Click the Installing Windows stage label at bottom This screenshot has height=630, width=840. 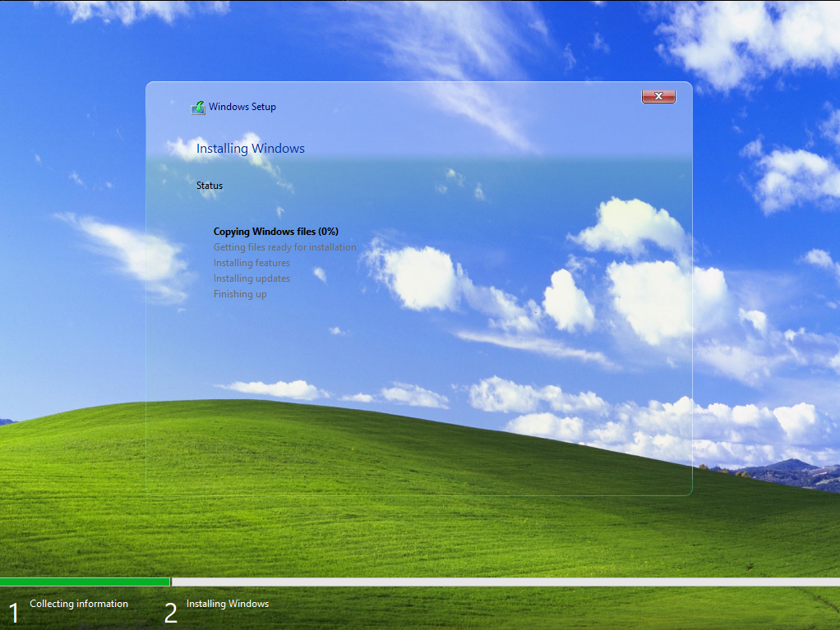pos(228,604)
